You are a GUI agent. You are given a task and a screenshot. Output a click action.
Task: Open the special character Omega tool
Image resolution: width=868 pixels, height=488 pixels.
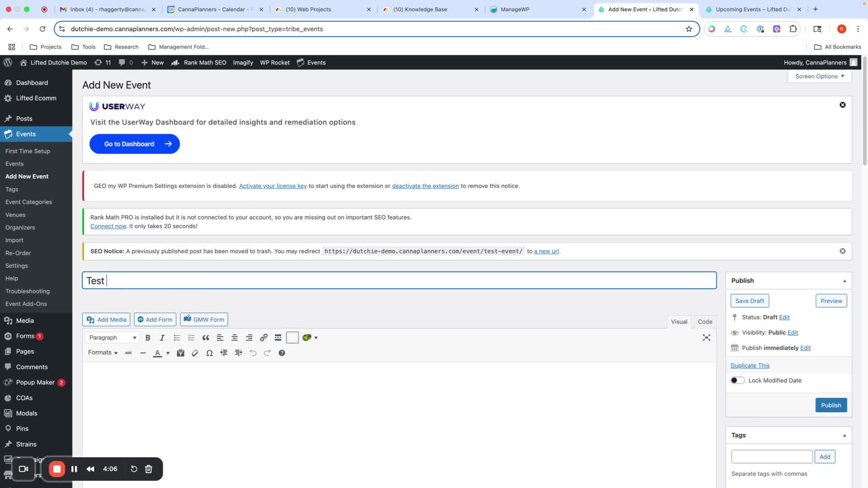(x=209, y=353)
